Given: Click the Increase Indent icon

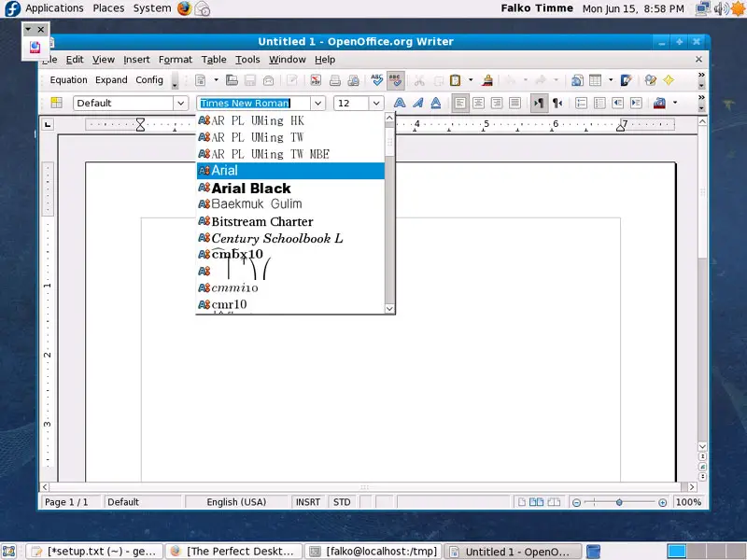Looking at the screenshot, I should click(x=636, y=103).
